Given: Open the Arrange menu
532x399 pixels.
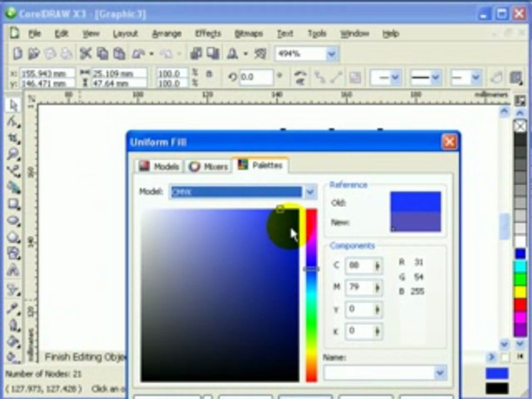Looking at the screenshot, I should tap(167, 34).
